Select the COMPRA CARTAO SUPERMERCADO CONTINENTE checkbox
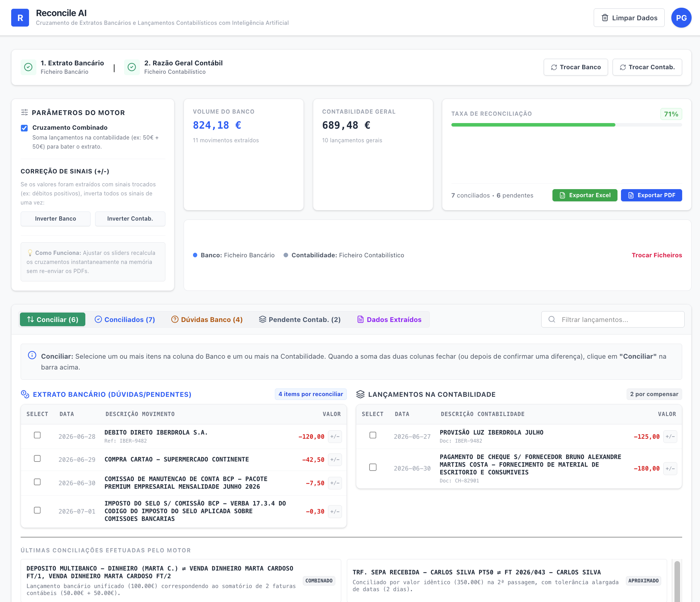 tap(37, 459)
